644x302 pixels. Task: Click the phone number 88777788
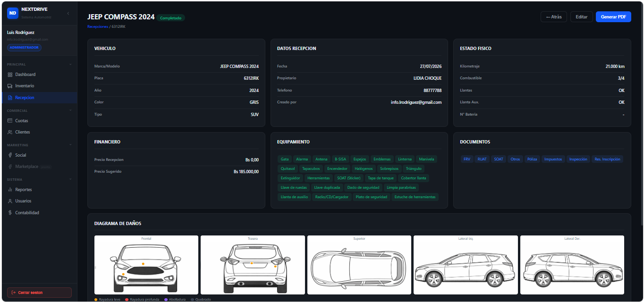432,90
